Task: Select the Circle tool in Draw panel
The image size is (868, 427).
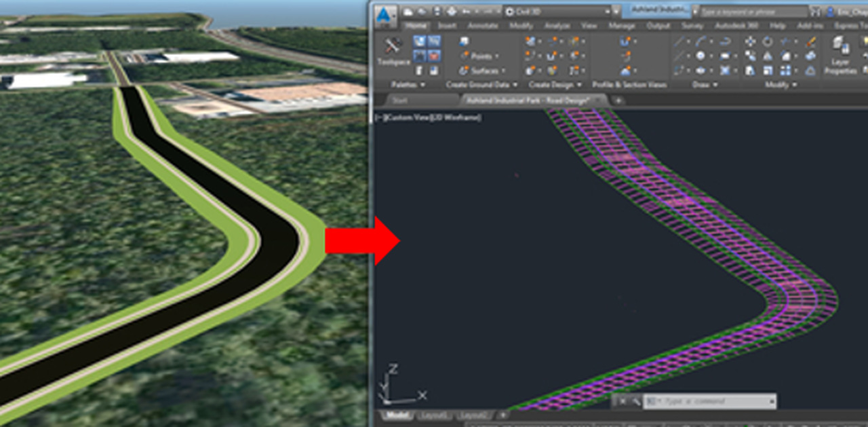Action: click(701, 56)
